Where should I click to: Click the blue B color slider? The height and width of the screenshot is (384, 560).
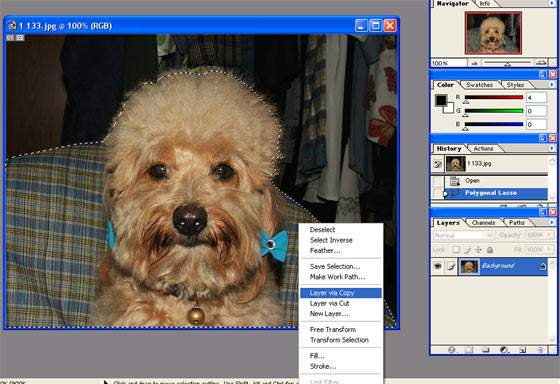point(494,124)
